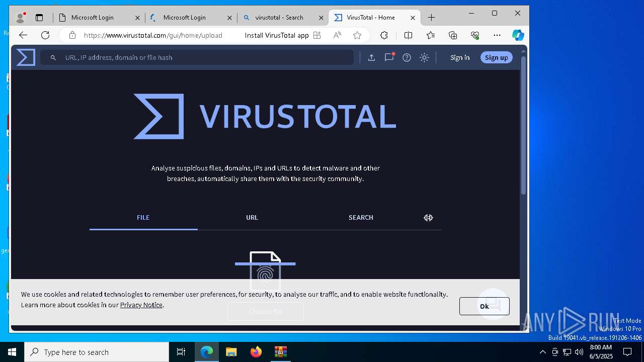Click Install VirusTotal app button
The image size is (644, 362).
pos(283,35)
